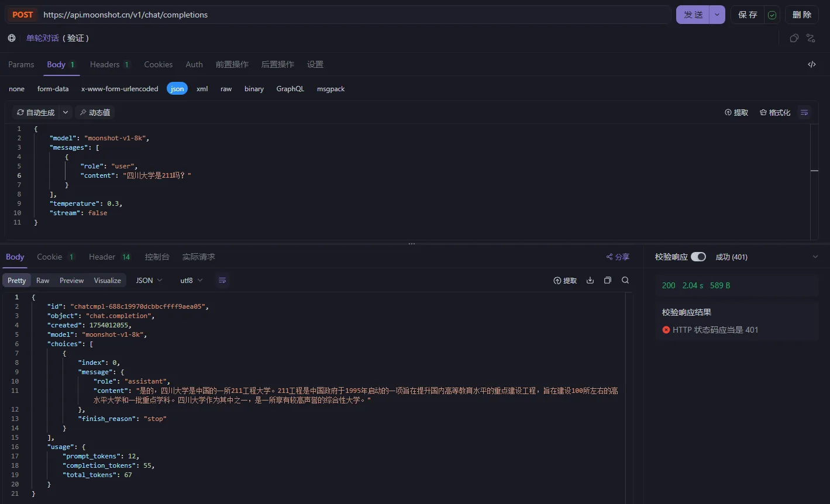Select the xml body type

tap(202, 89)
